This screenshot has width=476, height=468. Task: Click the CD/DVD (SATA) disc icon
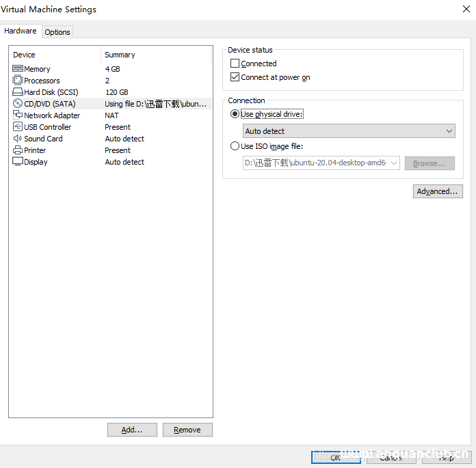(x=18, y=104)
